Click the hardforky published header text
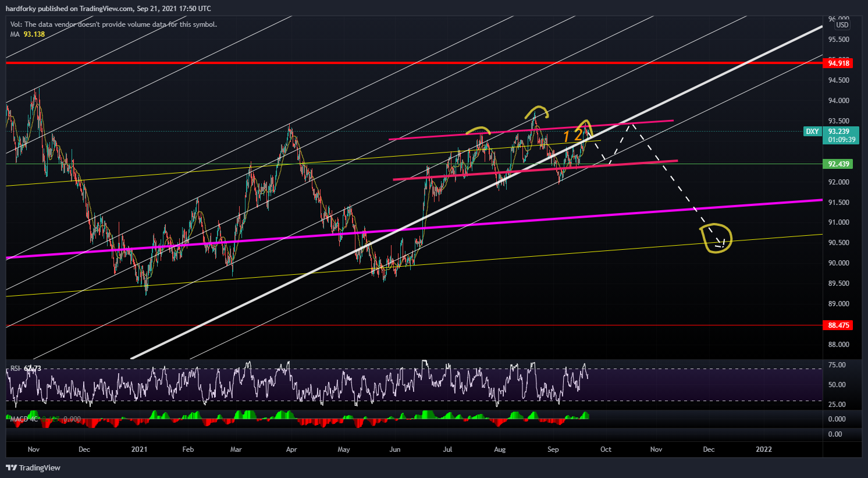Screen dimensions: 868x478 pyautogui.click(x=108, y=8)
